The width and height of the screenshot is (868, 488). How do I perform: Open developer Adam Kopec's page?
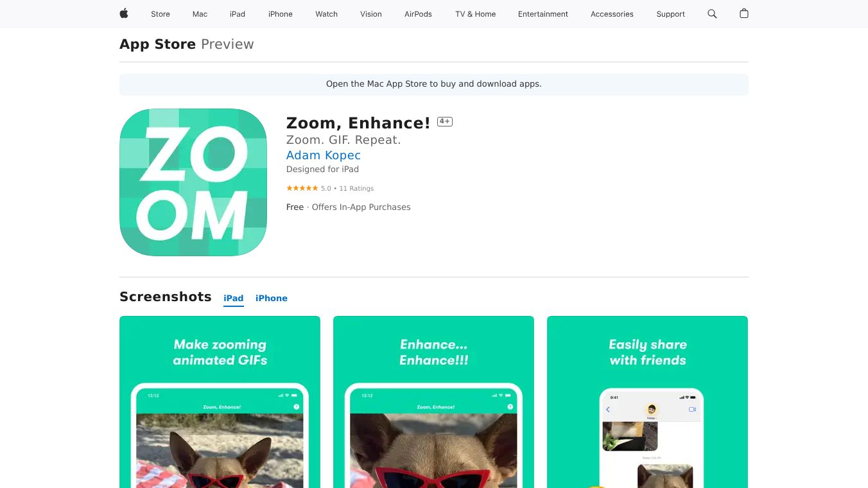[x=324, y=155]
